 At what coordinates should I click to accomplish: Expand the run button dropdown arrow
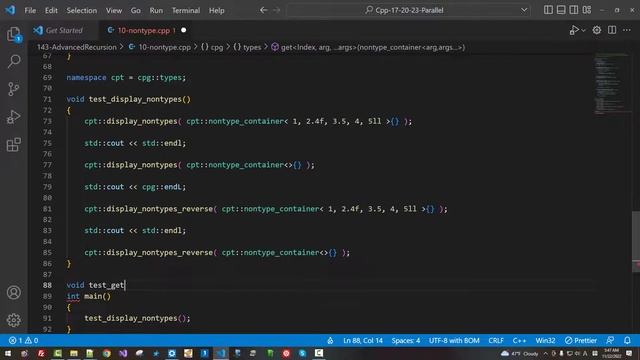[x=583, y=30]
